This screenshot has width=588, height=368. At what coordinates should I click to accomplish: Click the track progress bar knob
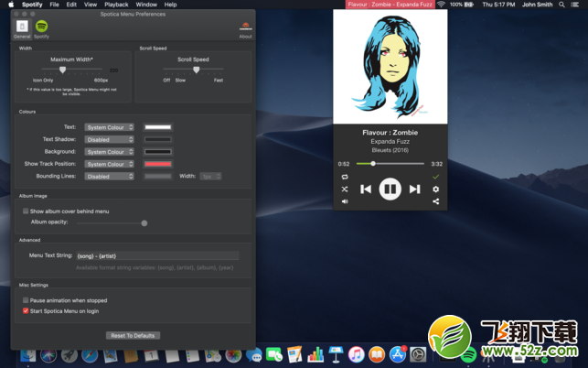tap(373, 164)
